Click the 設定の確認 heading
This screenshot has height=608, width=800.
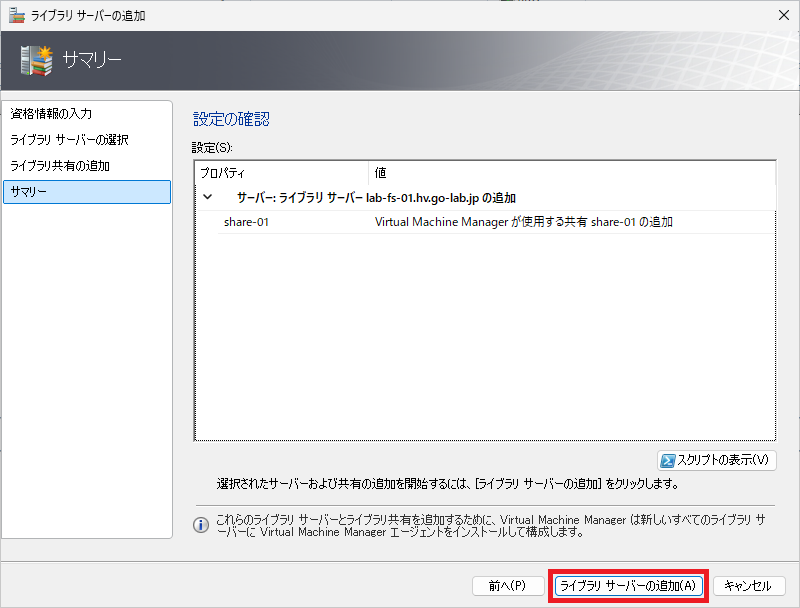coord(231,119)
